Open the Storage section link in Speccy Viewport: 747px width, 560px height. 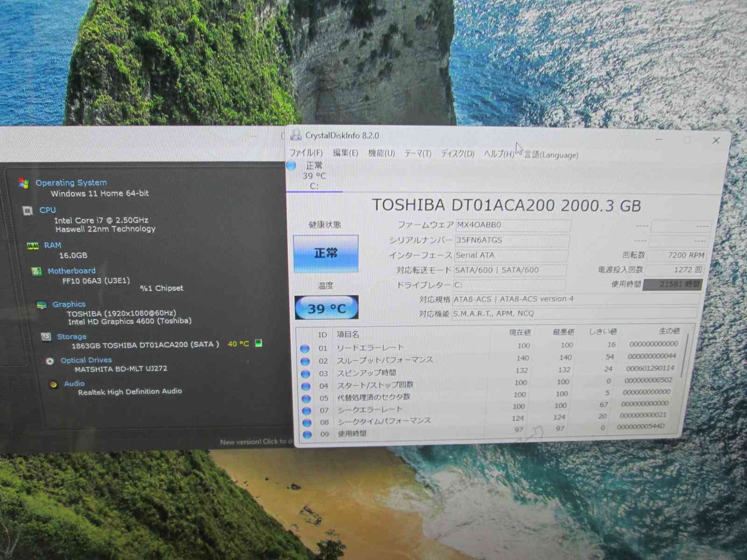(x=71, y=336)
